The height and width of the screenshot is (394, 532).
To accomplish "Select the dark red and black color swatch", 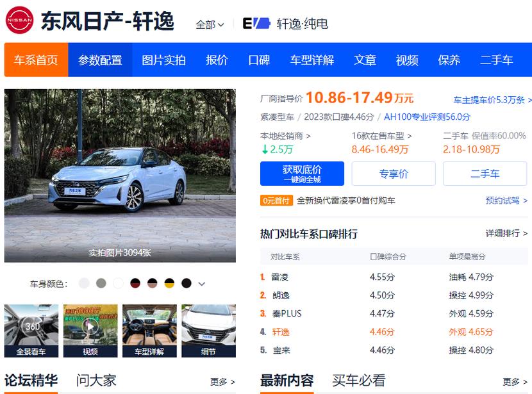I will coord(135,283).
